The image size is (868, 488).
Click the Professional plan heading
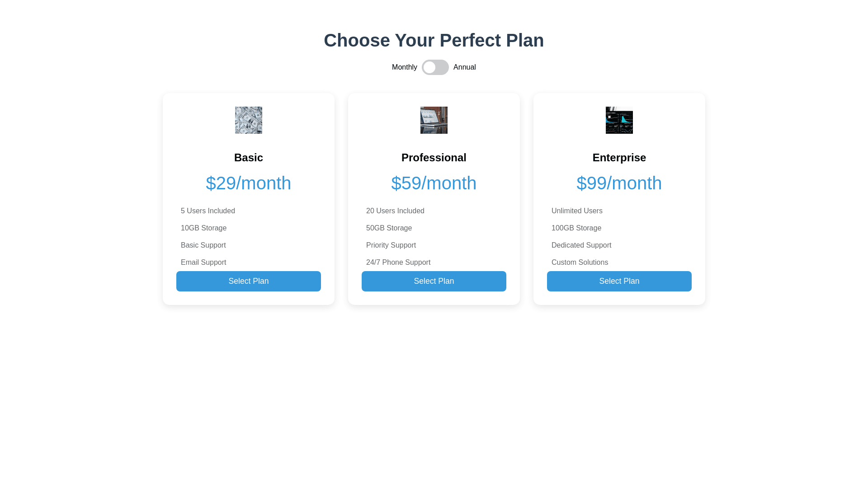(x=434, y=158)
